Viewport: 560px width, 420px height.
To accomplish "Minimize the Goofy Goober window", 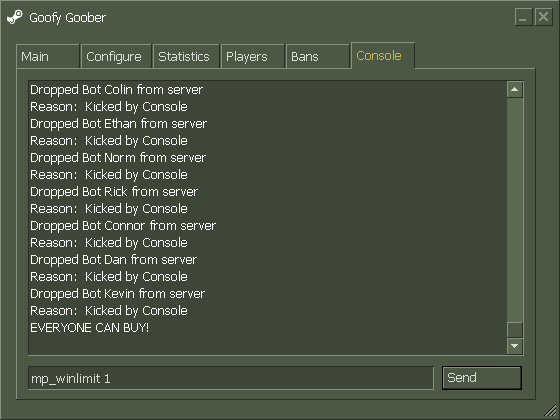I will [524, 17].
